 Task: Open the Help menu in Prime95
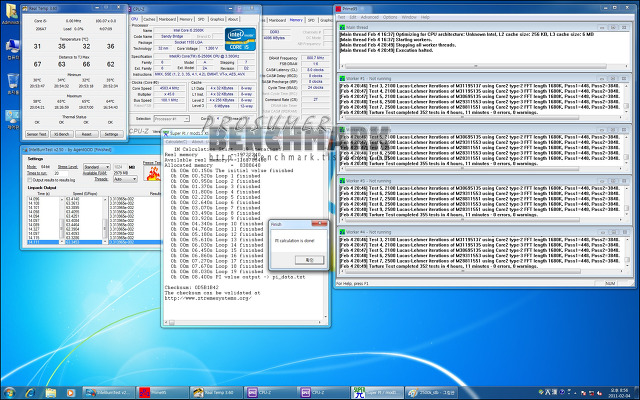(425, 18)
